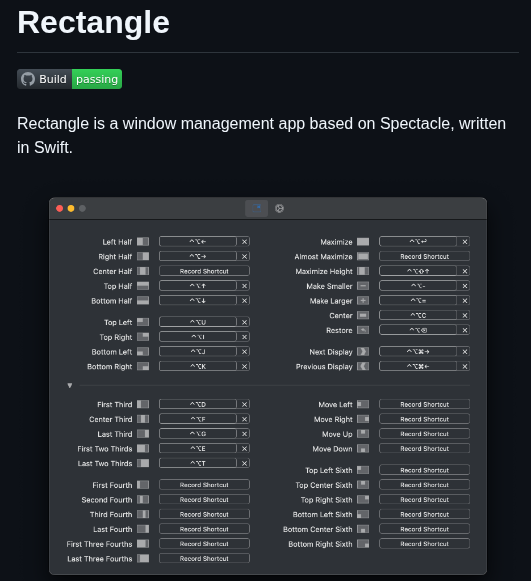Click the Top Center Sixth icon

[363, 485]
